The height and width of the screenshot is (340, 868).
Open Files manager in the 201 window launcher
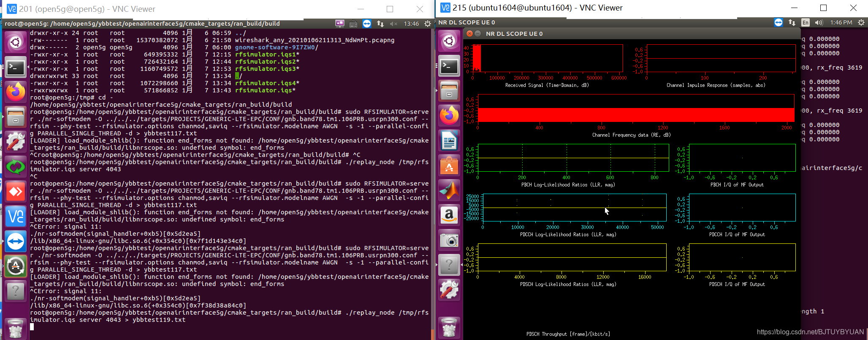(x=16, y=117)
